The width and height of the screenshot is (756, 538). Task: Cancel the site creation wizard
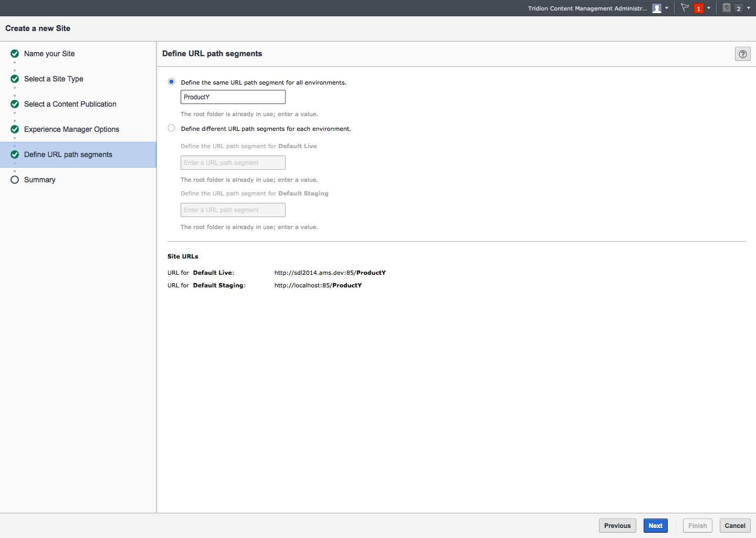click(734, 525)
